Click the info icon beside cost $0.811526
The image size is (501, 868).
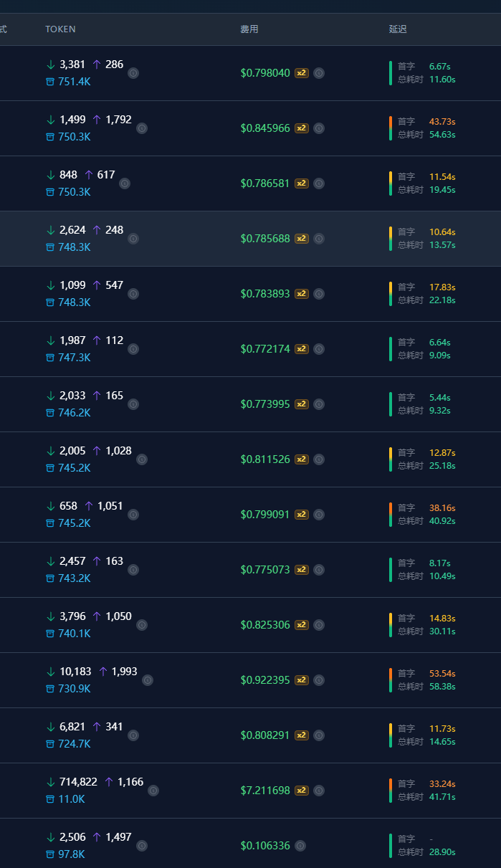coord(319,459)
